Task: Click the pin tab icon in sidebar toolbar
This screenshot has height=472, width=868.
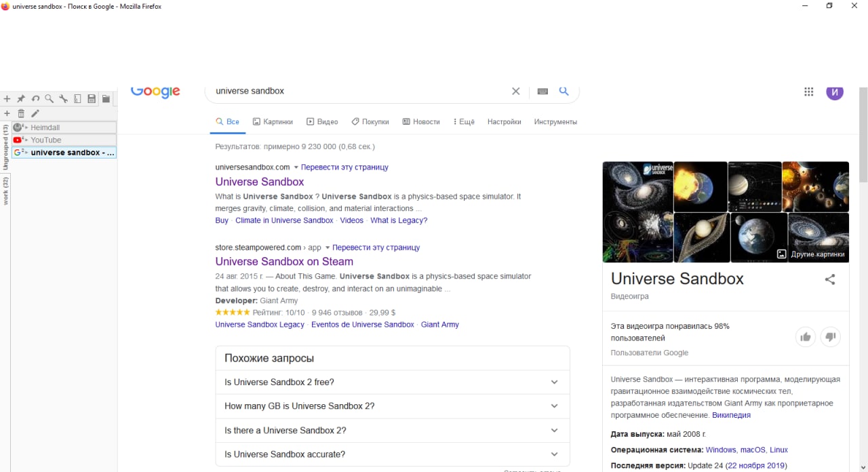Action: coord(21,99)
